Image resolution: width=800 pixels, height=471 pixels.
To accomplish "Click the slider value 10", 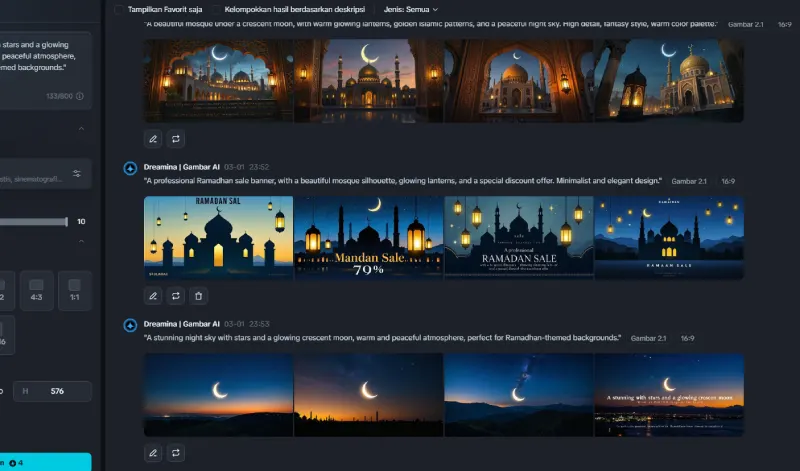I will tap(81, 221).
